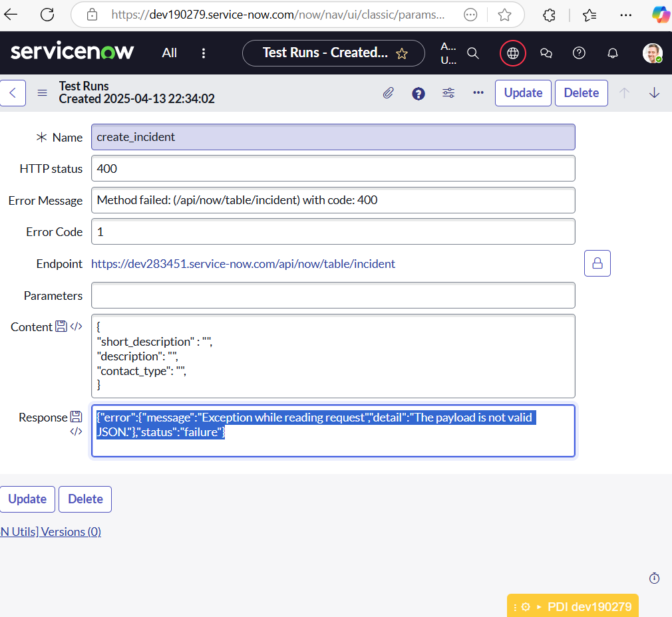Open personalize form settings sliders icon
The height and width of the screenshot is (617, 672).
tap(448, 93)
